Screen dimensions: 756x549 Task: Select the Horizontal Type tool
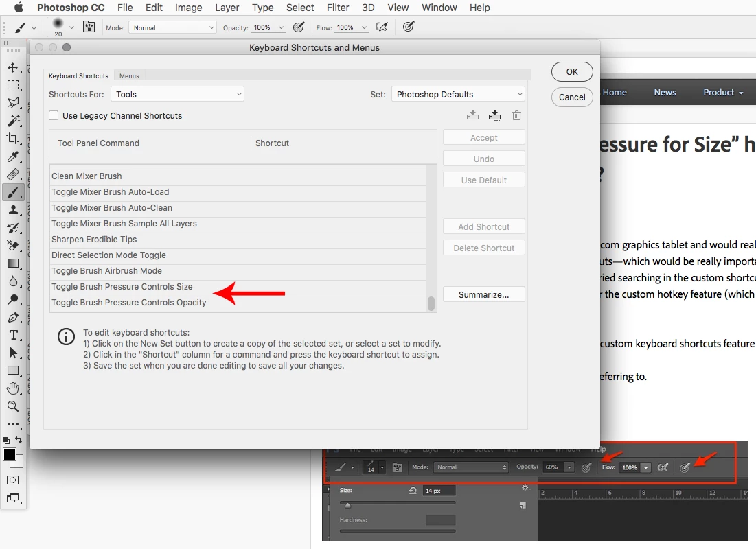pyautogui.click(x=13, y=335)
